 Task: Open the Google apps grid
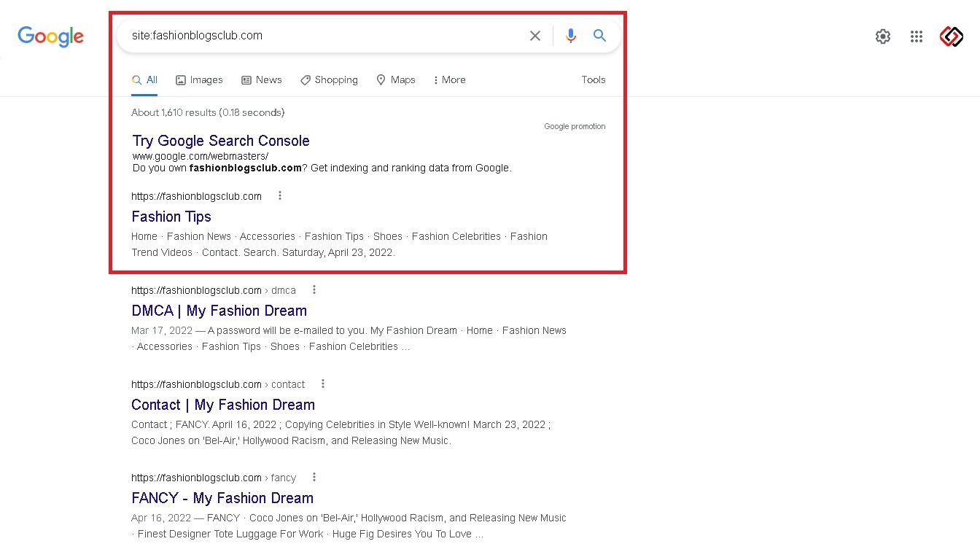[917, 36]
